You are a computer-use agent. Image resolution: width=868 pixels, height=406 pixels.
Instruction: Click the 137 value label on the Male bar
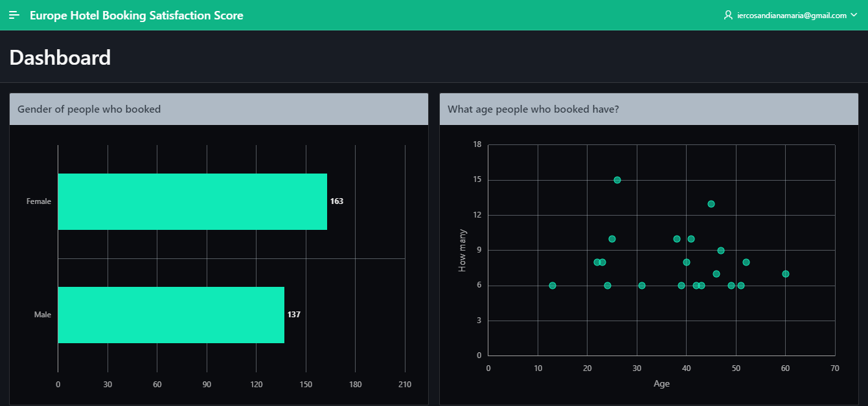coord(294,315)
